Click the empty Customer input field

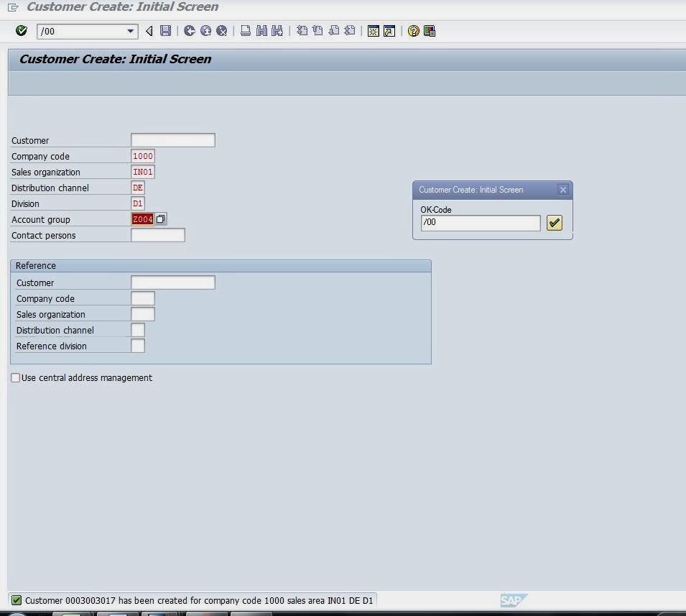pyautogui.click(x=172, y=139)
